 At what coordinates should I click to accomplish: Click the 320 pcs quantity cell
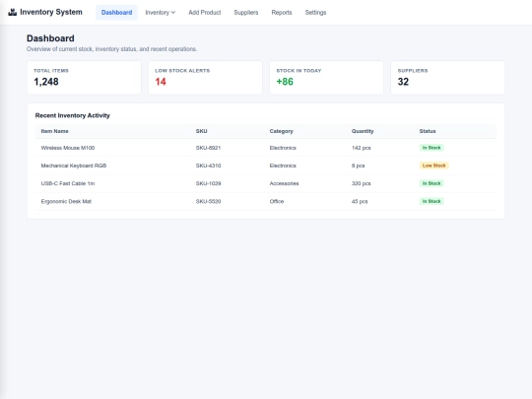pyautogui.click(x=361, y=183)
